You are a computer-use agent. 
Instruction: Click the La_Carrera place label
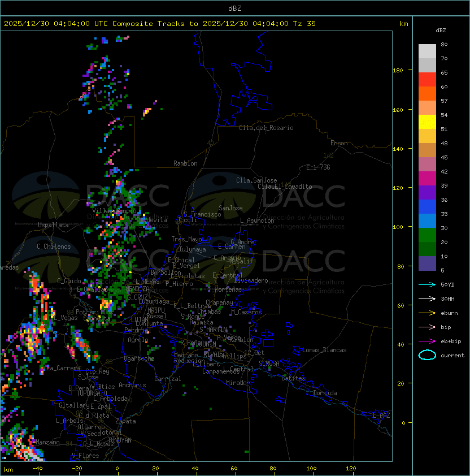[63, 368]
